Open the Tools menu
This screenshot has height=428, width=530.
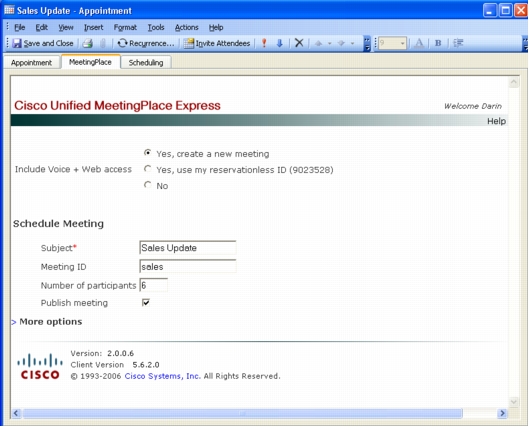click(156, 27)
